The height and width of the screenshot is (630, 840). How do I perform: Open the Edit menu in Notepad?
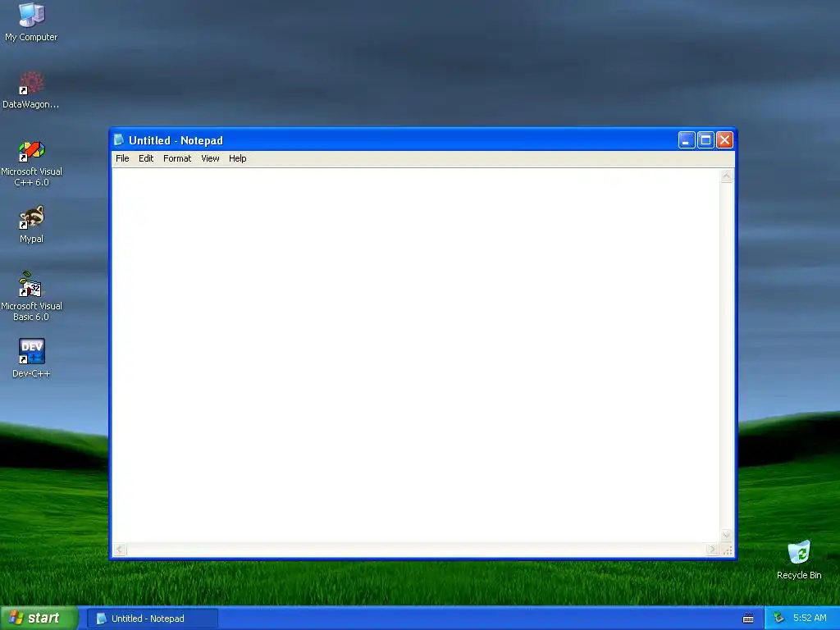[146, 158]
